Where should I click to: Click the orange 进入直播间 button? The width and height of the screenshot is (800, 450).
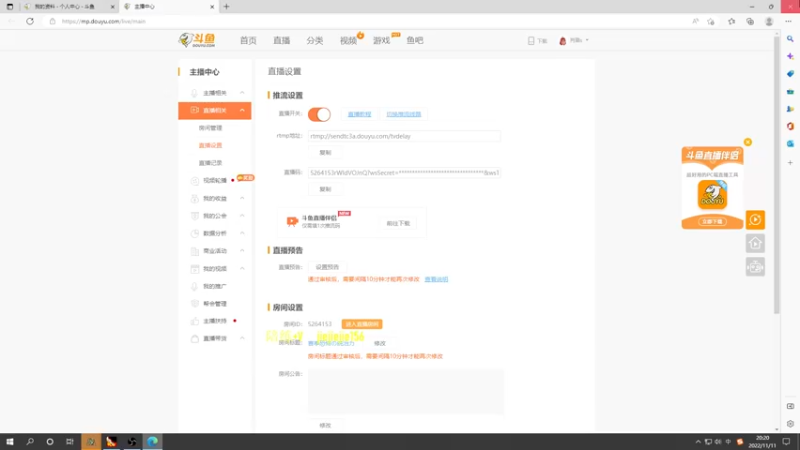coord(362,324)
